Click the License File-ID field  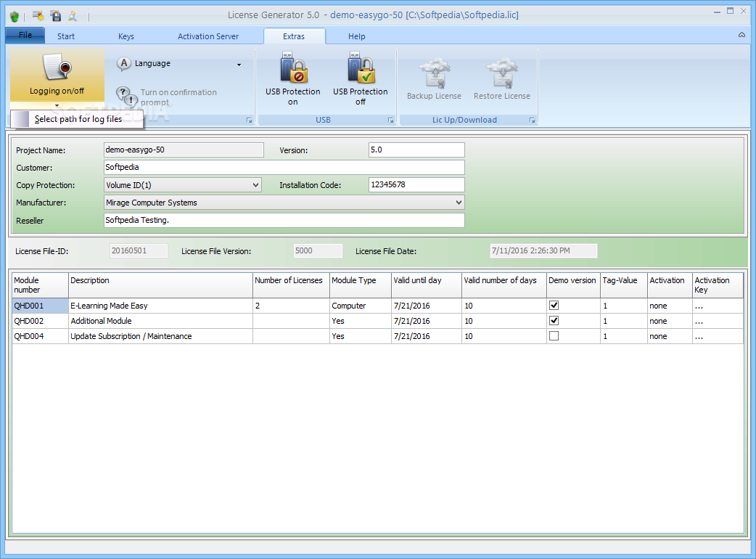tap(139, 250)
